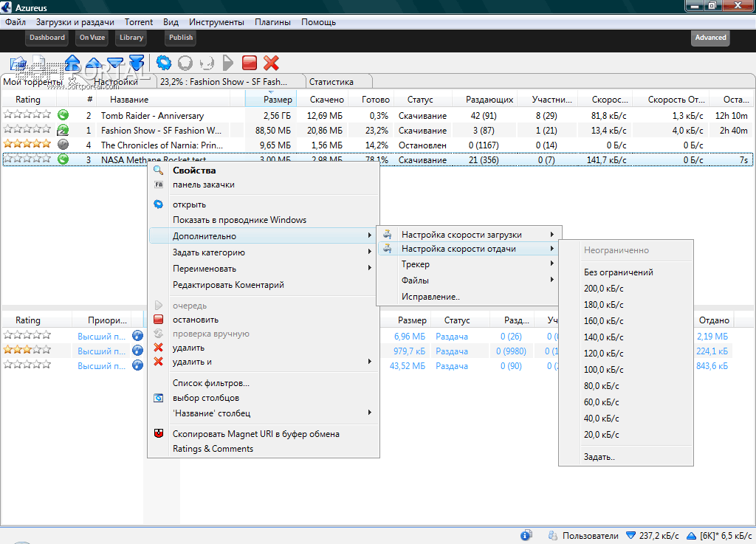
Task: Click the red X icon beside удалить
Action: pyautogui.click(x=158, y=348)
